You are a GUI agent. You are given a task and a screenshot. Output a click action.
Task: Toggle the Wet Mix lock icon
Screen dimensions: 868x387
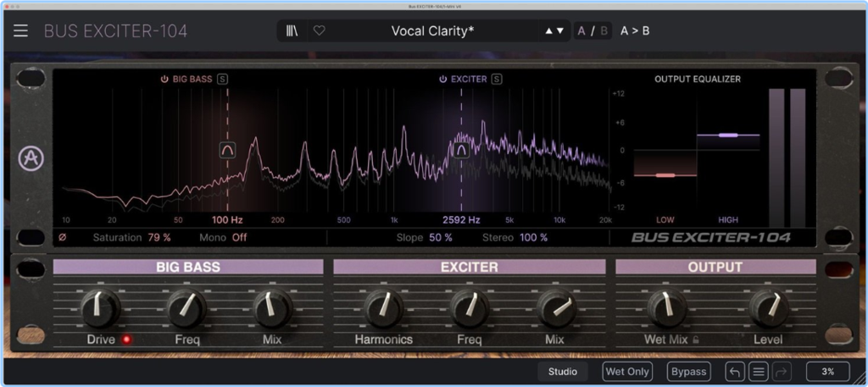point(695,340)
